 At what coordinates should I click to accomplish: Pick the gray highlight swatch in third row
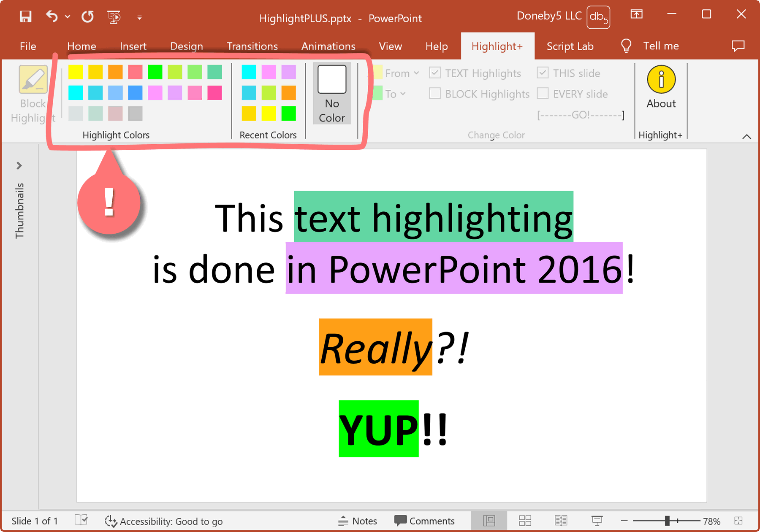135,113
